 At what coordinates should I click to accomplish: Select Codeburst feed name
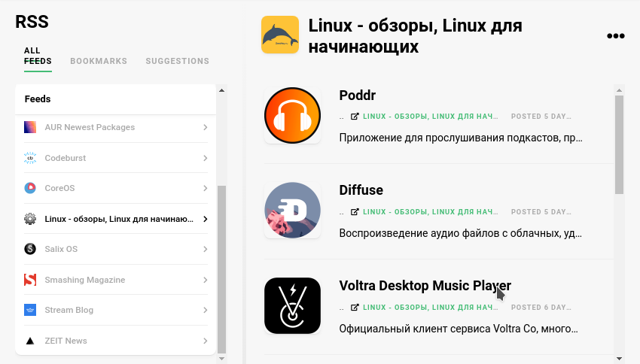tap(66, 158)
